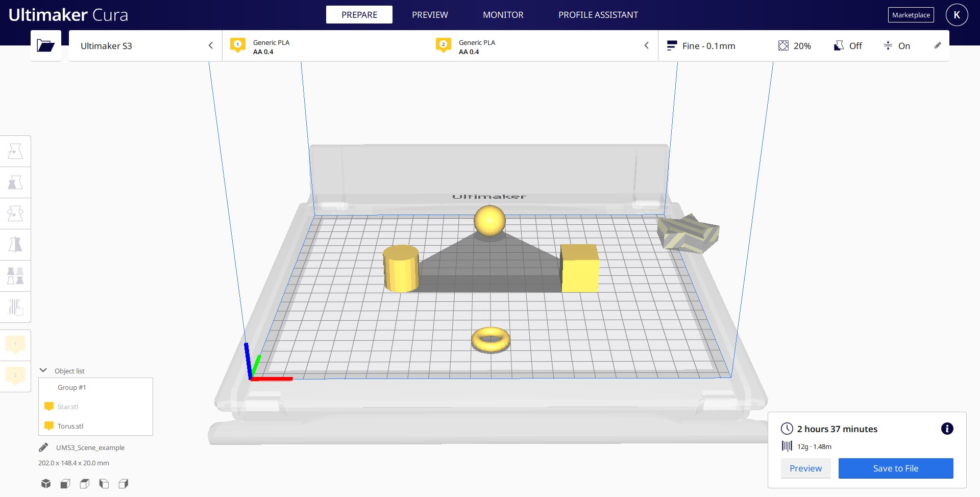Image resolution: width=980 pixels, height=497 pixels.
Task: Click the adhesion On icon
Action: pyautogui.click(x=888, y=45)
